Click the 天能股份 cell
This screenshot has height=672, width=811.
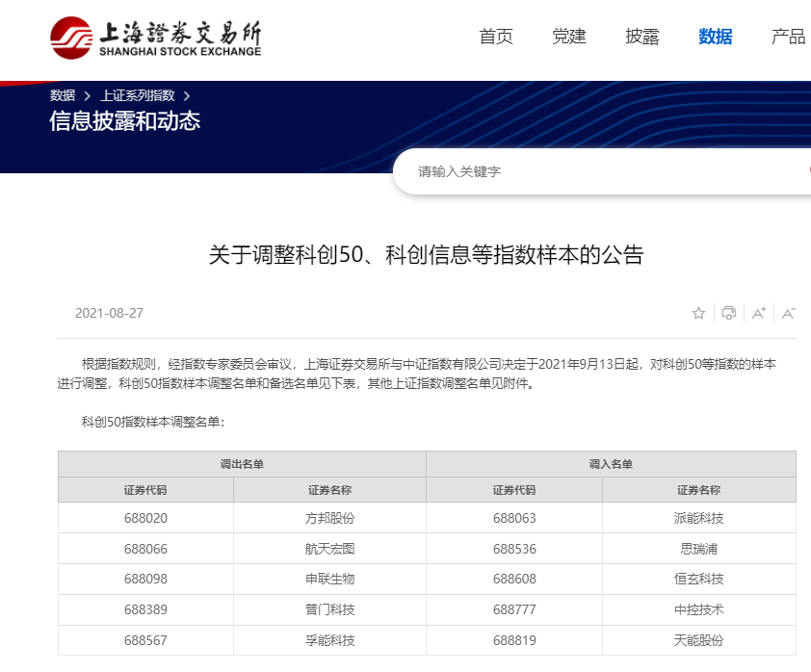698,640
